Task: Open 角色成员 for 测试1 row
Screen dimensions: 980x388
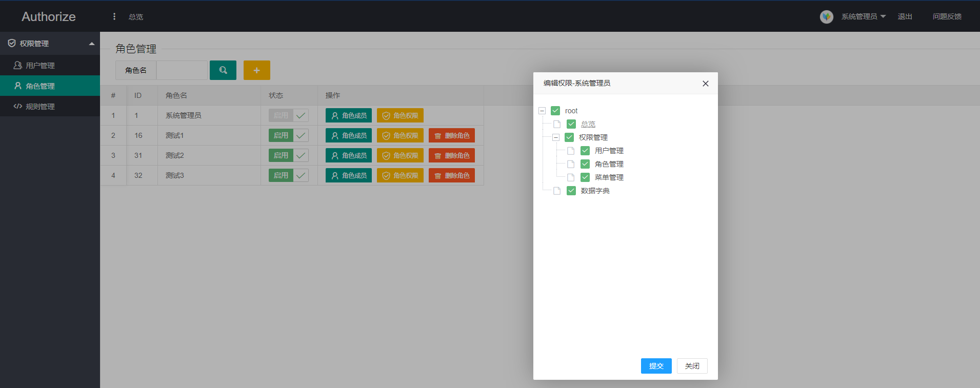Action: click(x=349, y=135)
